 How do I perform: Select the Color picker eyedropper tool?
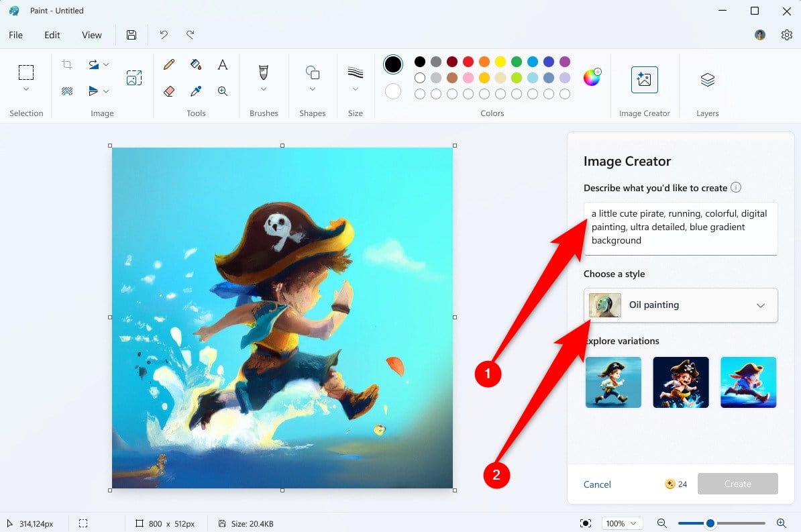(x=196, y=91)
